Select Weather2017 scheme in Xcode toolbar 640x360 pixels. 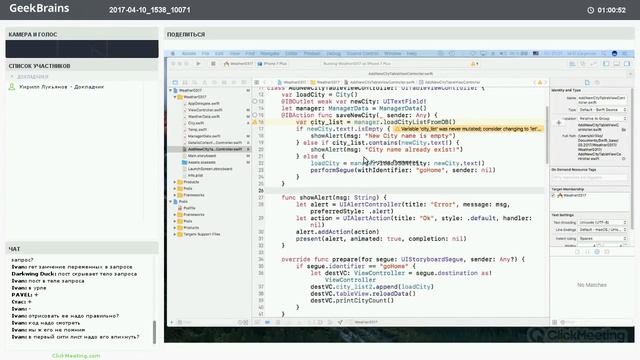[x=239, y=64]
